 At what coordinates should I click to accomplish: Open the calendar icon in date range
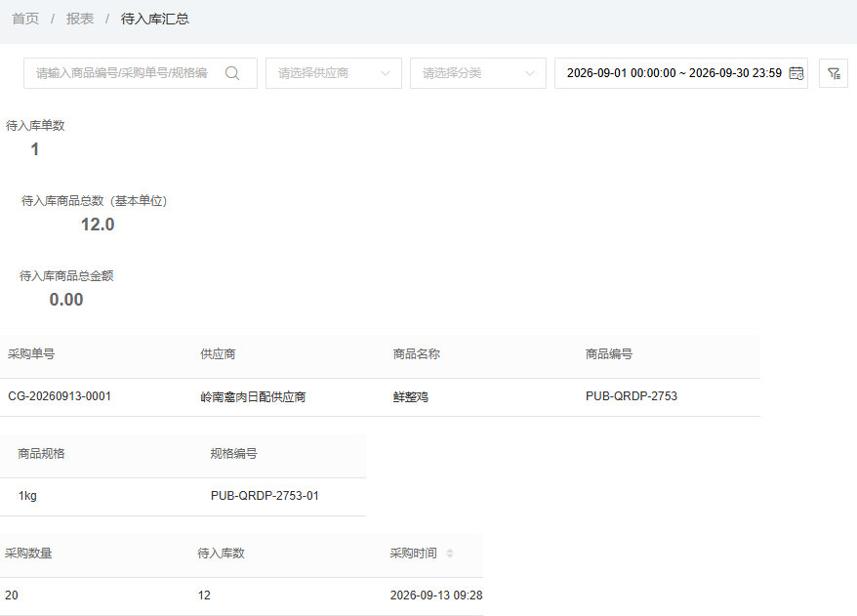coord(796,73)
